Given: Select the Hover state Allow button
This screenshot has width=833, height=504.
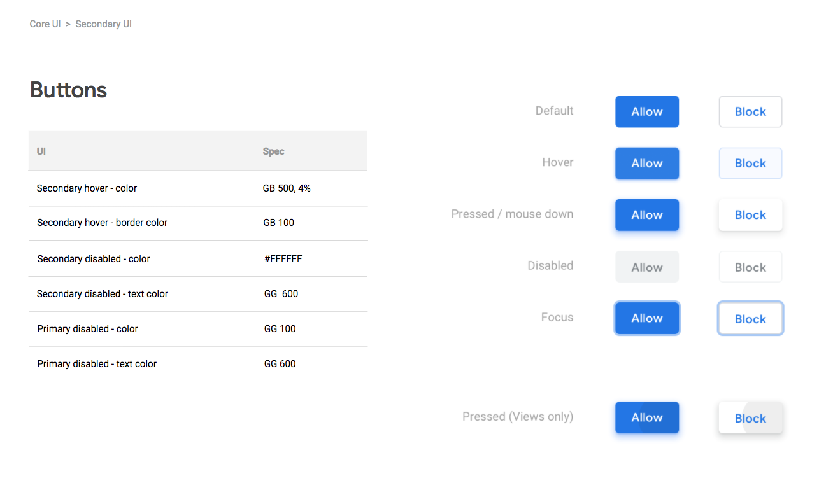Looking at the screenshot, I should pos(647,164).
